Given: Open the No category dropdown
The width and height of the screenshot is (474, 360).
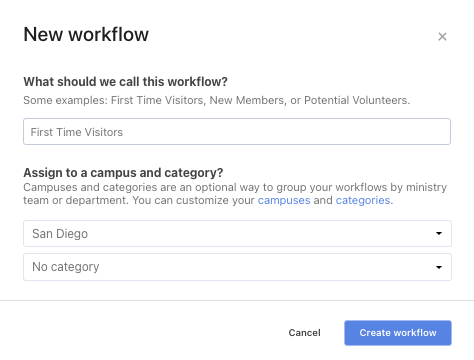Looking at the screenshot, I should 237,267.
